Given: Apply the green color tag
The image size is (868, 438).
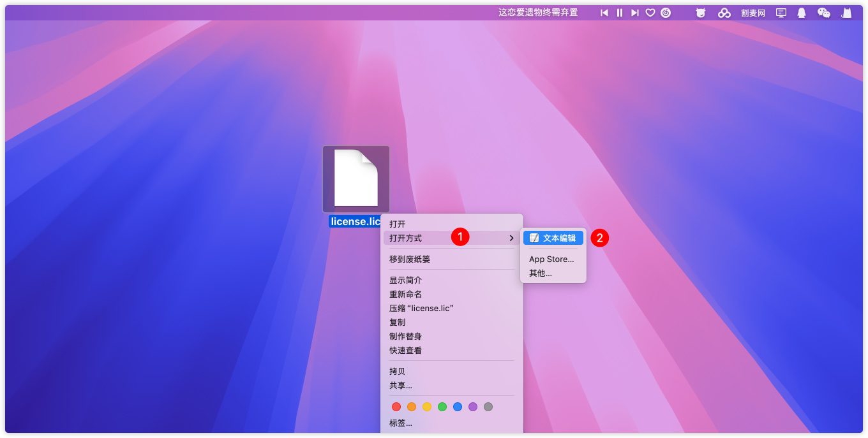Looking at the screenshot, I should click(x=442, y=407).
